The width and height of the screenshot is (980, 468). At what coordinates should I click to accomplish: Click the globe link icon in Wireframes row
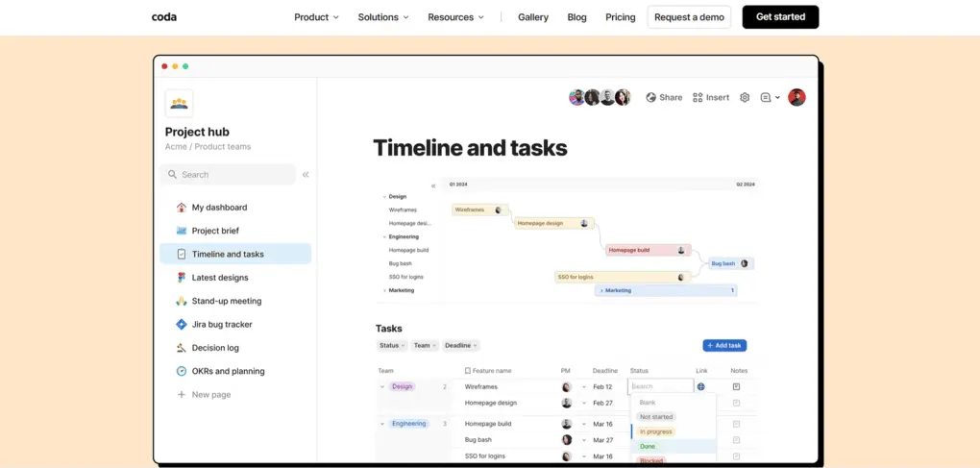pyautogui.click(x=700, y=386)
